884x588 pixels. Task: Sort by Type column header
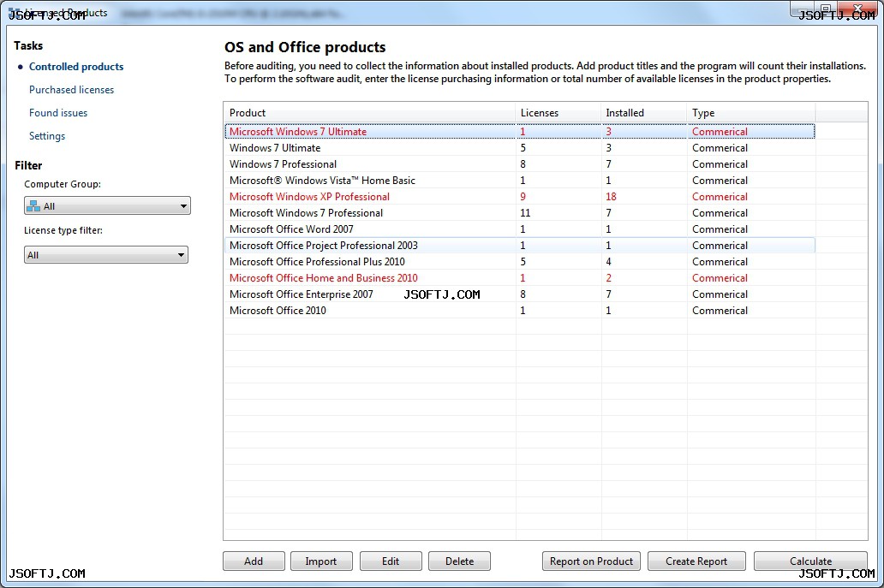(751, 113)
